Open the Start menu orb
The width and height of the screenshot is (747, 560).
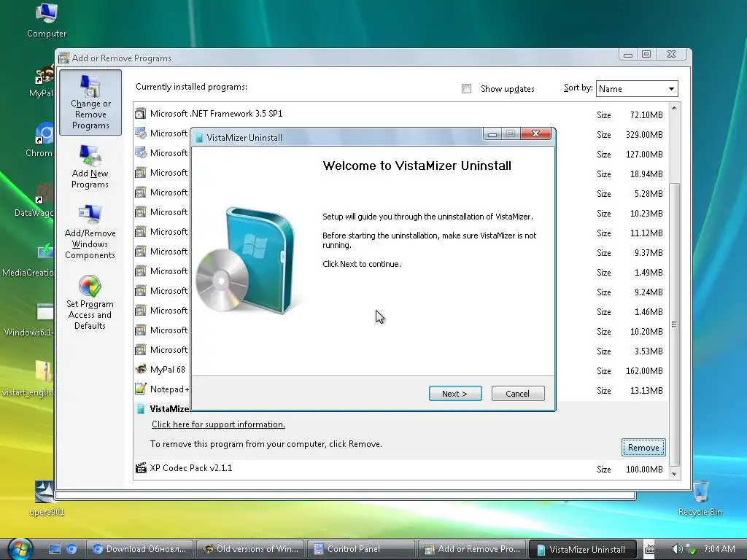pyautogui.click(x=20, y=548)
